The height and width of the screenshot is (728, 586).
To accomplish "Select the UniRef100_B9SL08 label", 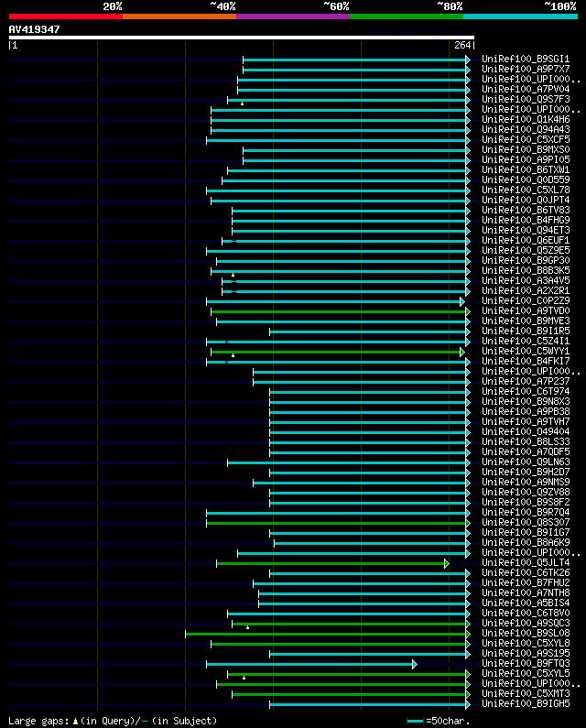I will (x=526, y=634).
